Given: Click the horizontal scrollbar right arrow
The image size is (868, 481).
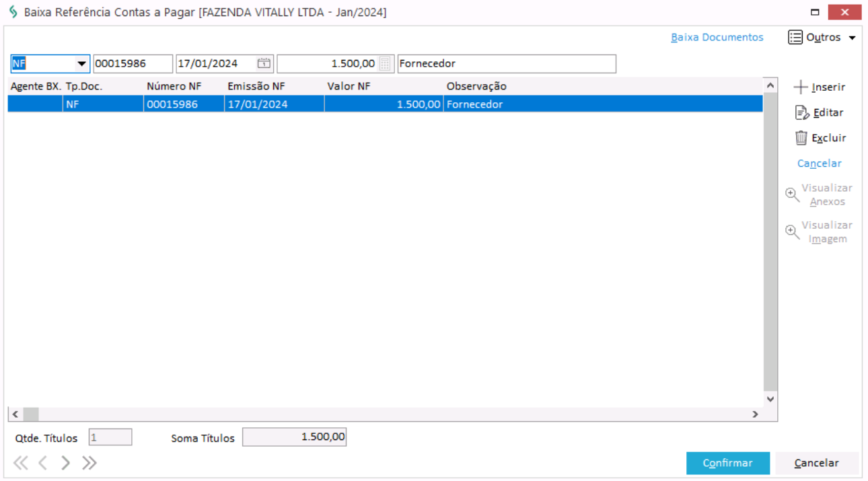Looking at the screenshot, I should [x=756, y=414].
